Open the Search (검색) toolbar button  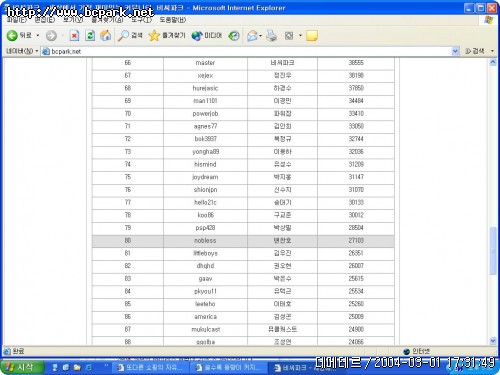coord(130,35)
